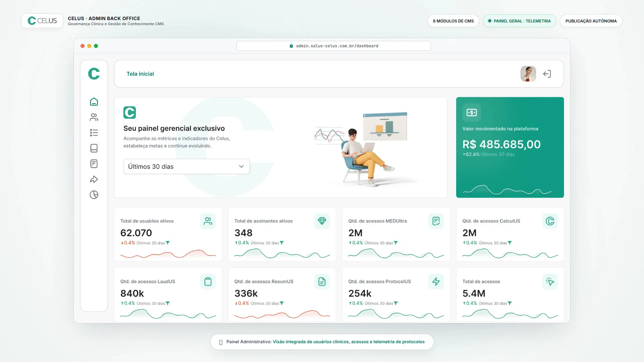Viewport: 644px width, 362px height.
Task: Open the period filter on the Total de usuários ativos card
Action: click(168, 243)
